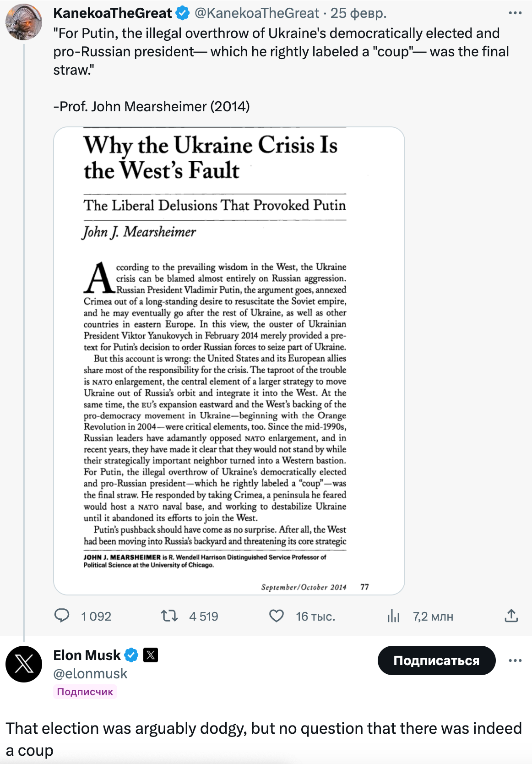The height and width of the screenshot is (764, 532).
Task: Click the retweet icon with 4 519
Action: pos(169,616)
